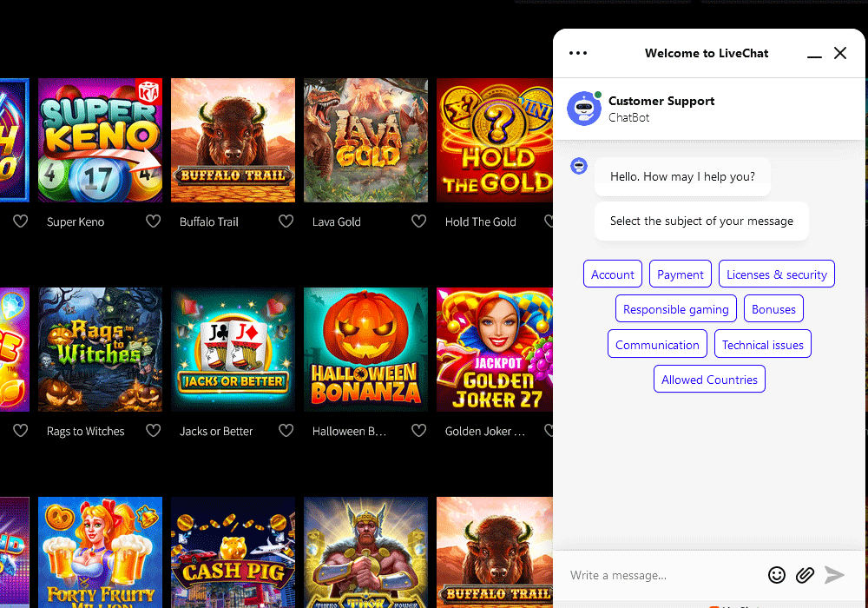Select the Account subject button
The width and height of the screenshot is (868, 608).
(x=612, y=274)
